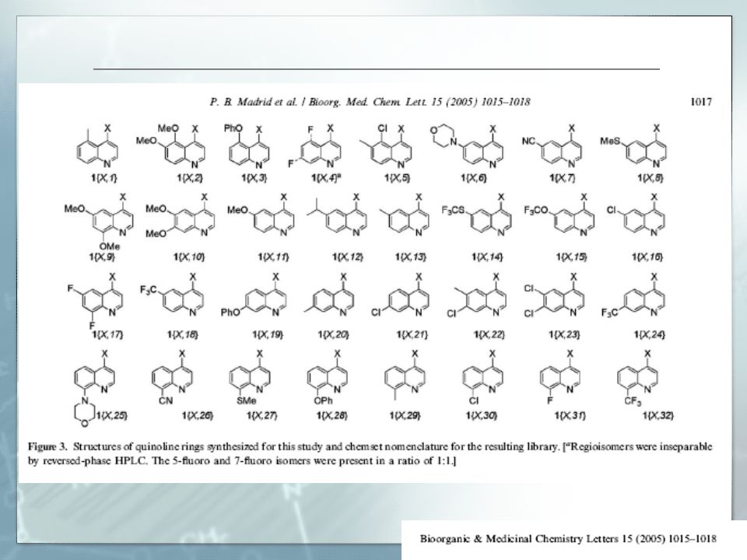Click the OMe group on structure 1{X,9}
747x560 pixels.
coord(110,247)
